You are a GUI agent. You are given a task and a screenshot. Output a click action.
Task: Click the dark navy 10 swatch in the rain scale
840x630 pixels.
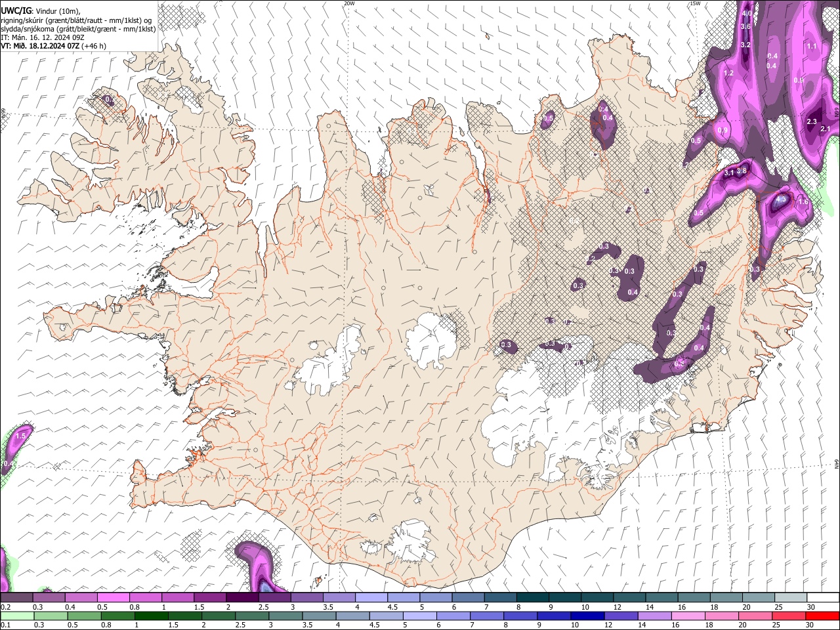[x=587, y=616]
